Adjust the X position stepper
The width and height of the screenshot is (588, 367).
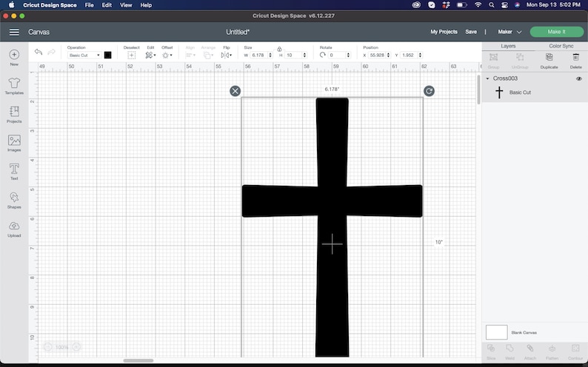388,55
